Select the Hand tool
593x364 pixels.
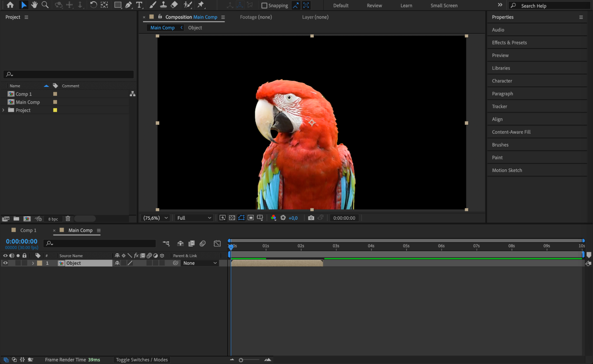pyautogui.click(x=34, y=5)
